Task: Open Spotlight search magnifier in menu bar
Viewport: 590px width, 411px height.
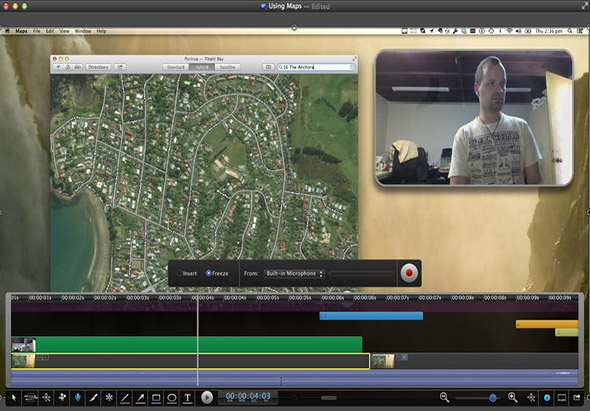Action: point(570,31)
